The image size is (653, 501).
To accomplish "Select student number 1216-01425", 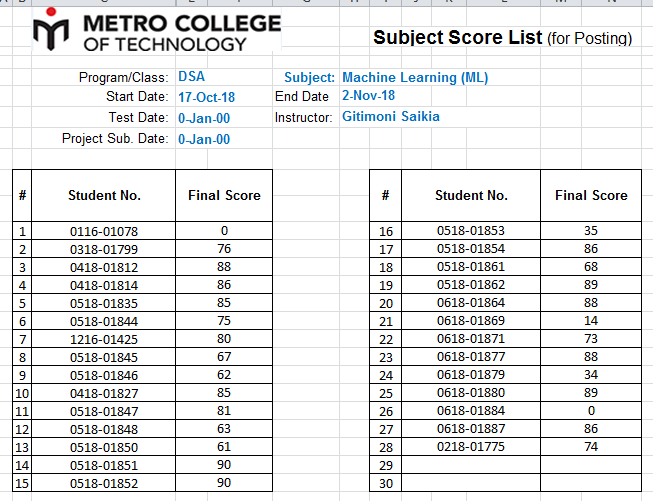I will [104, 339].
